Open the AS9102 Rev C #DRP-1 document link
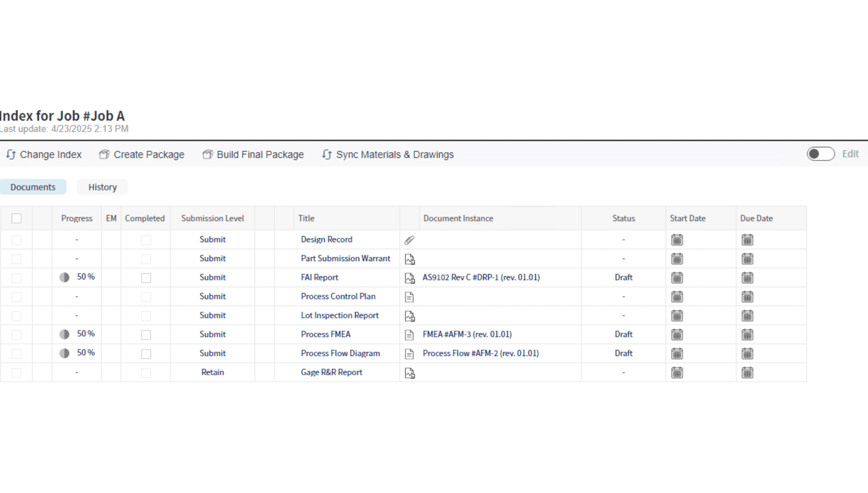 (x=481, y=278)
